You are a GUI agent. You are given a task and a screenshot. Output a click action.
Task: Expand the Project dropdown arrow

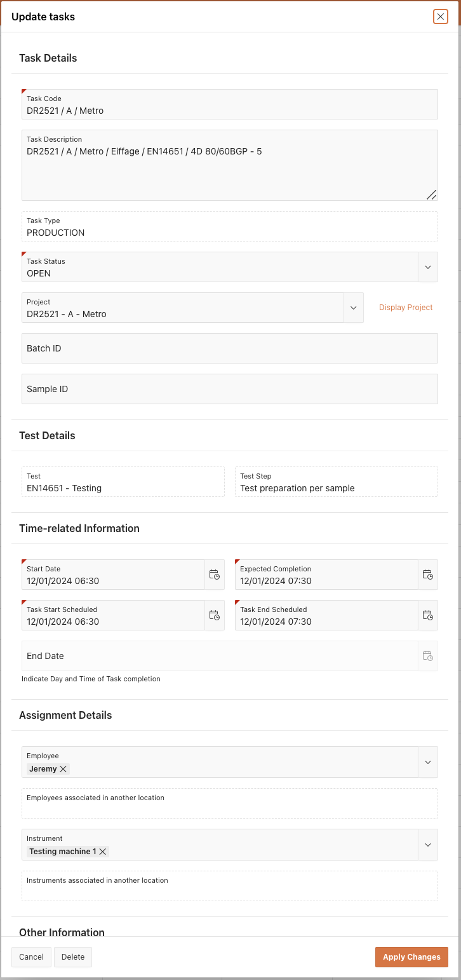tap(354, 308)
